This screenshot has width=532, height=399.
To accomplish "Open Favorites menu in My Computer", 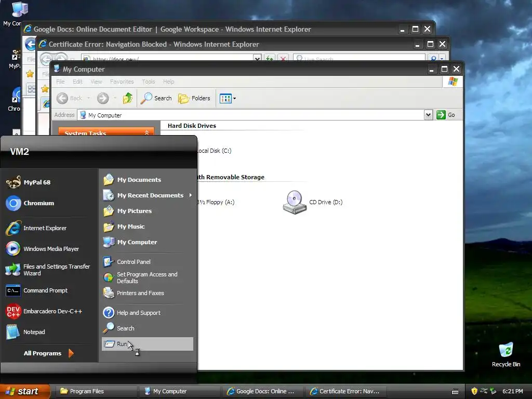I will (122, 82).
